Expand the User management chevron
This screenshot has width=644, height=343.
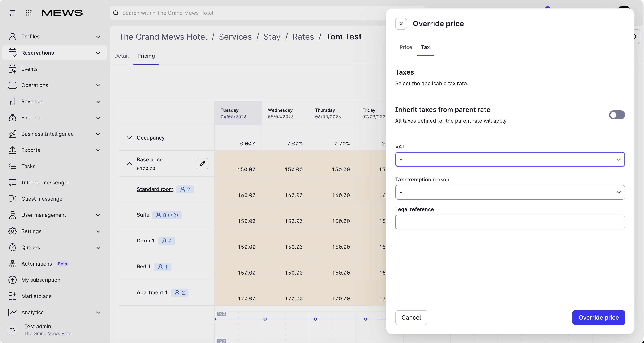pos(98,215)
